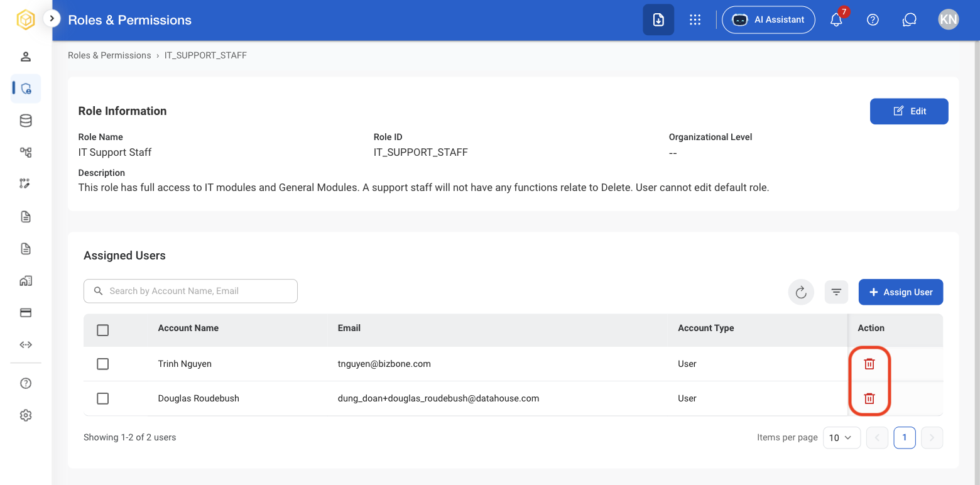Open the items per page dropdown

[841, 437]
